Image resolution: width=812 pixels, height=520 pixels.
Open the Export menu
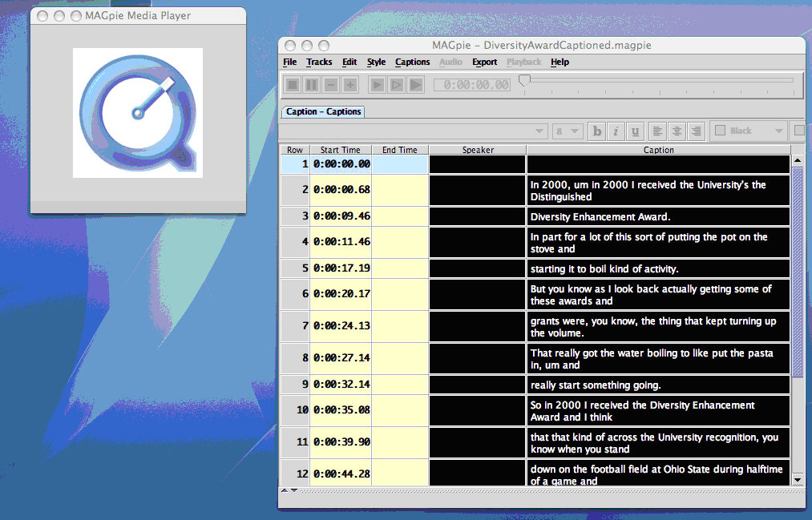pyautogui.click(x=485, y=62)
